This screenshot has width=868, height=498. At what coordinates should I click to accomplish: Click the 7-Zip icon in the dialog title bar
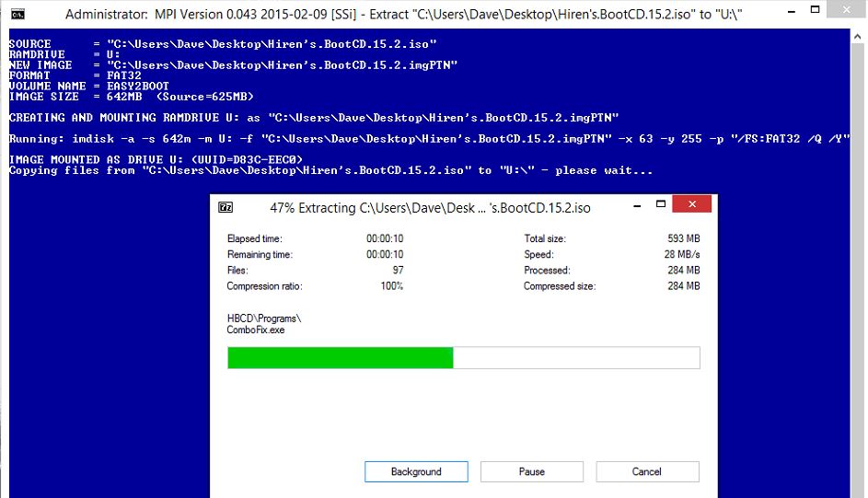226,208
